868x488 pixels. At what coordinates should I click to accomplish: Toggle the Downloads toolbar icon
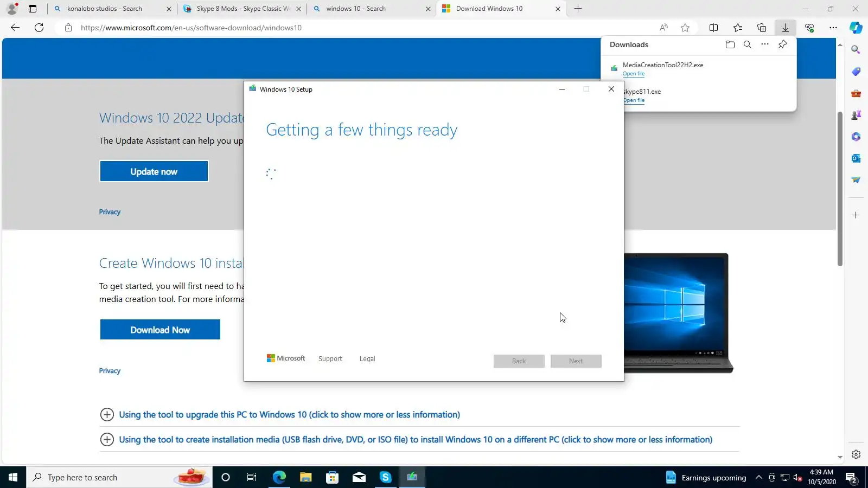[x=786, y=28]
